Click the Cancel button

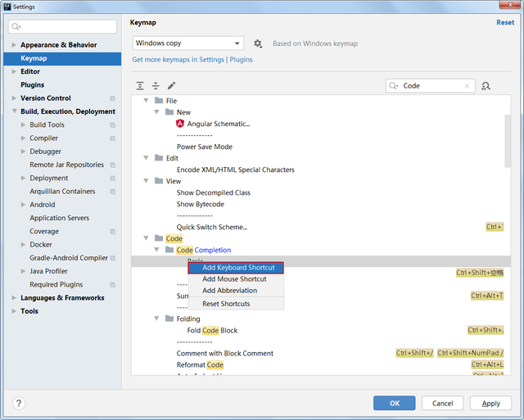pyautogui.click(x=442, y=403)
